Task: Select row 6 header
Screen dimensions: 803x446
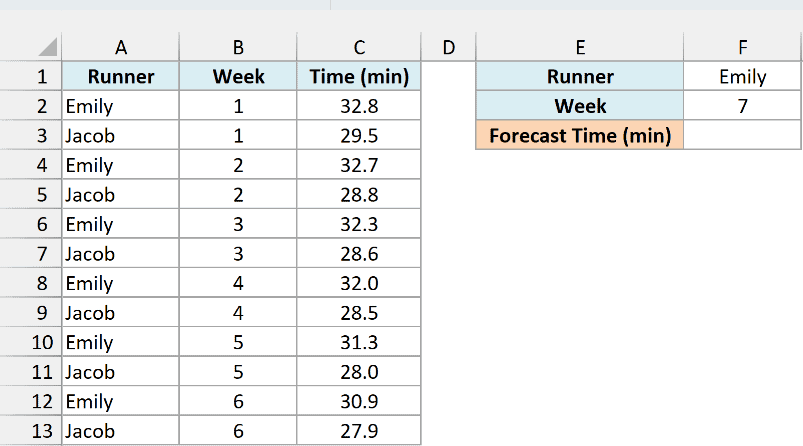Action: [31, 224]
